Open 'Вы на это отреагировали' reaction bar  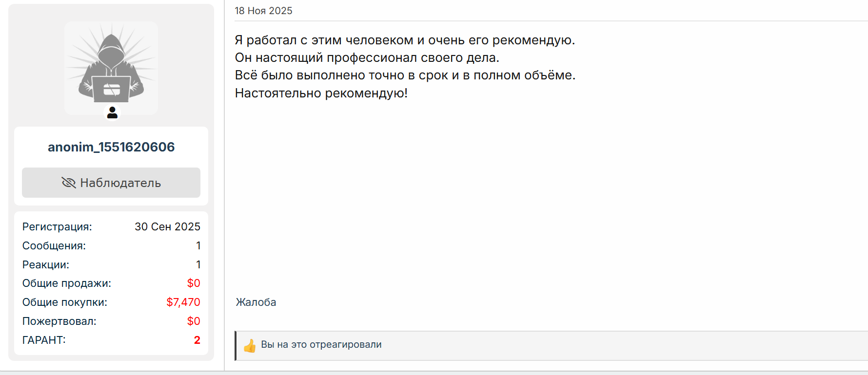click(552, 346)
